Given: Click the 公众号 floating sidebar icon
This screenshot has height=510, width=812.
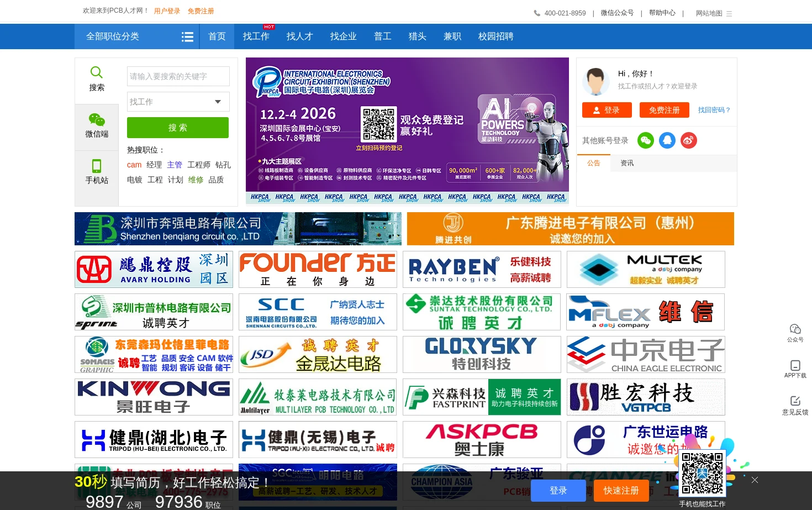Looking at the screenshot, I should 795,333.
